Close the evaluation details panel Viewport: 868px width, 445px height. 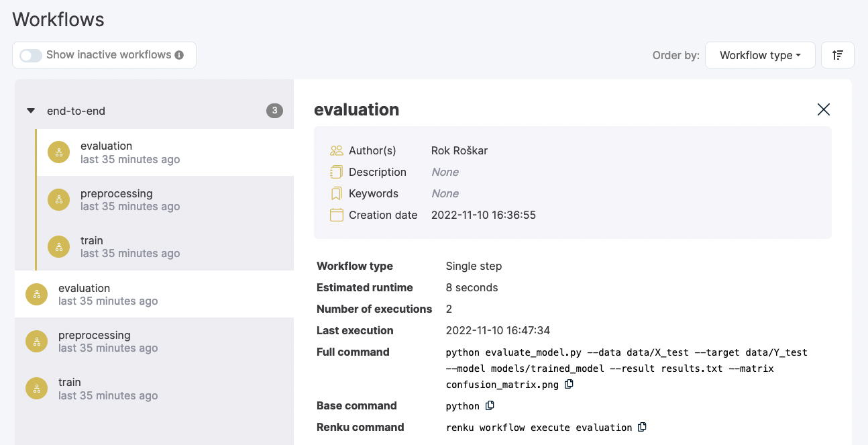[x=824, y=109]
